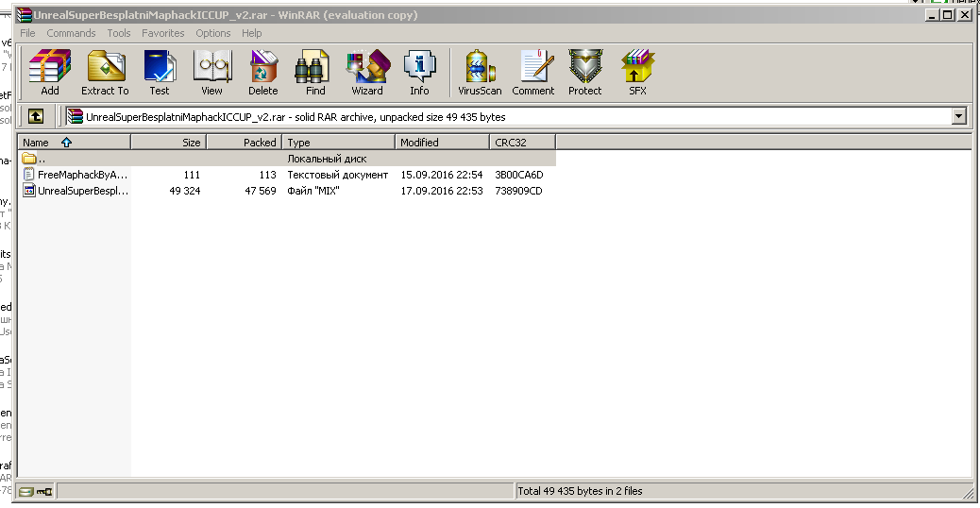Click the CRC32 value 738909CD
The image size is (980, 508).
click(x=518, y=191)
